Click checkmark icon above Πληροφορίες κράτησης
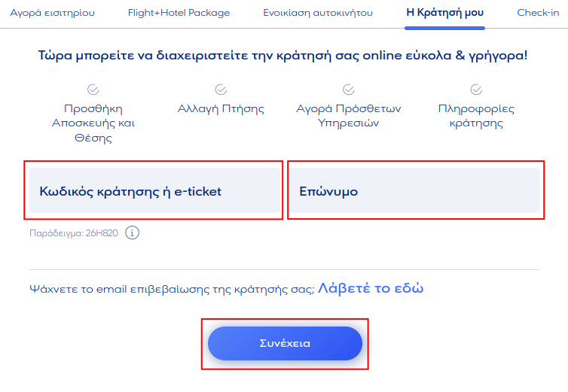The image size is (568, 392). 476,90
